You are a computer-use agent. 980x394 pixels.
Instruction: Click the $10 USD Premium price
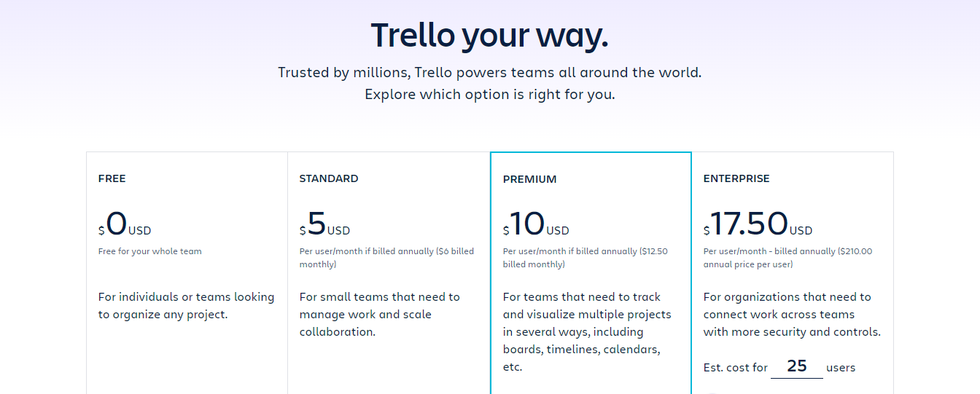coord(536,224)
